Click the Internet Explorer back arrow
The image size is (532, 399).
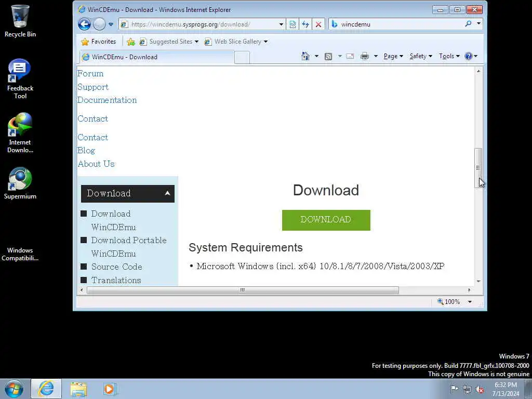pos(84,24)
